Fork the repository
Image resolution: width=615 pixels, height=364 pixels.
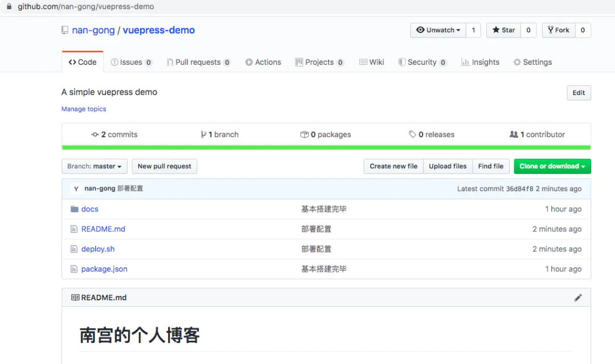559,30
